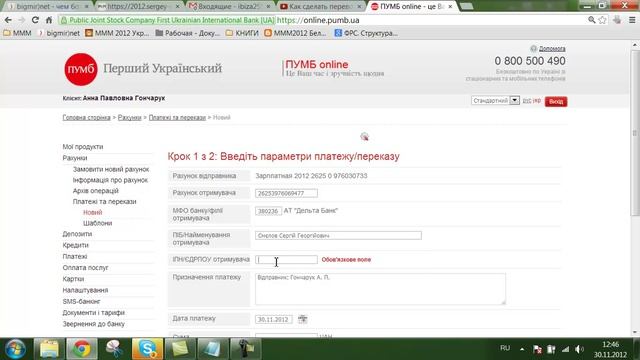Click the ПІБ/Найменування отримувача field

pyautogui.click(x=338, y=236)
